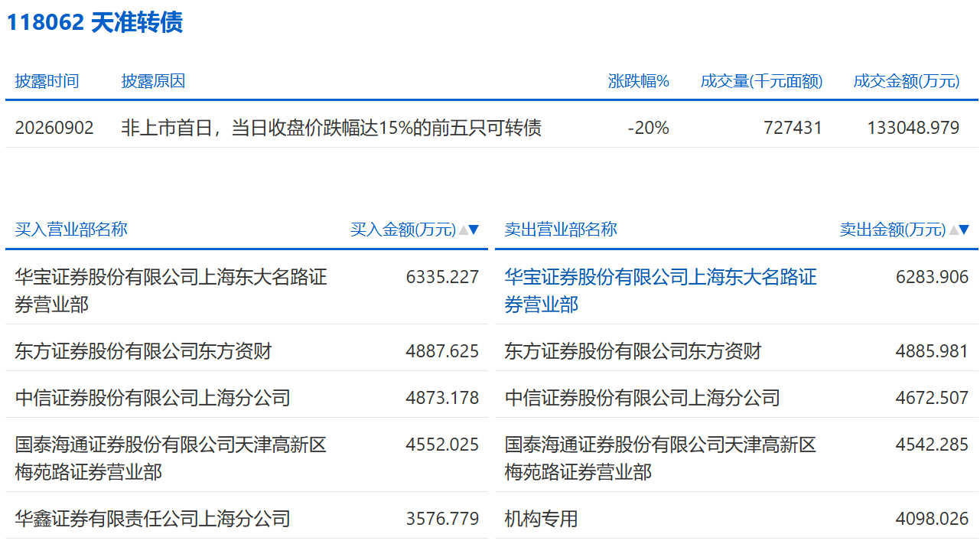This screenshot has height=544, width=980.
Task: Click 披露原因 column header
Action: click(153, 81)
